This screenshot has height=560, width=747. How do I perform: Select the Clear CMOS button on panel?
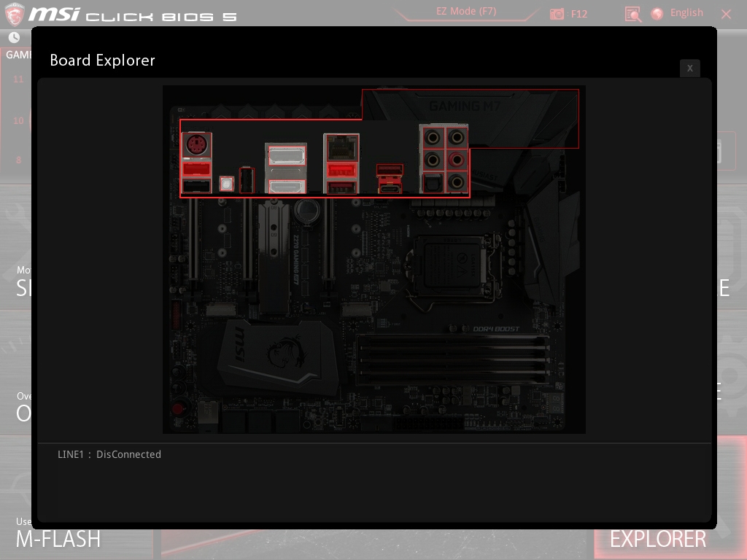point(226,183)
